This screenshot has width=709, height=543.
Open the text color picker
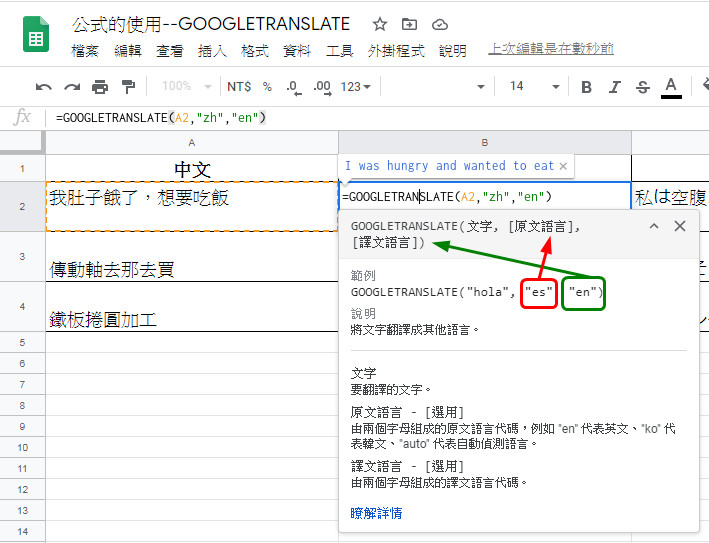671,87
